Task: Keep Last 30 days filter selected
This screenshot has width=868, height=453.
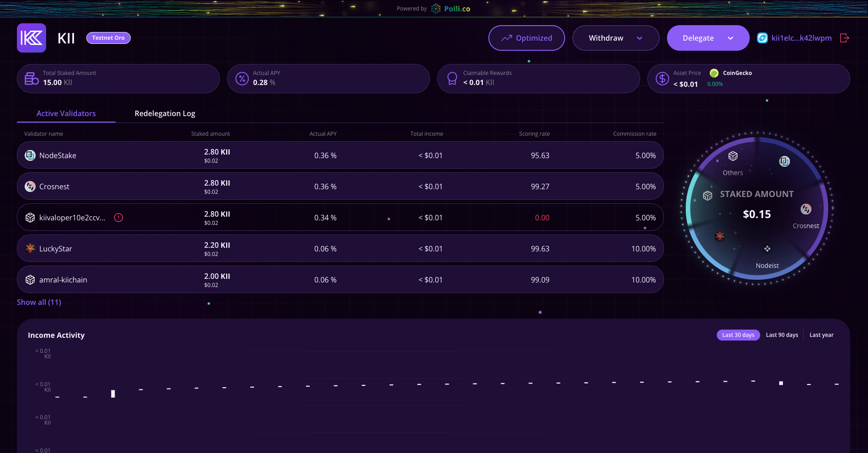Action: tap(738, 335)
